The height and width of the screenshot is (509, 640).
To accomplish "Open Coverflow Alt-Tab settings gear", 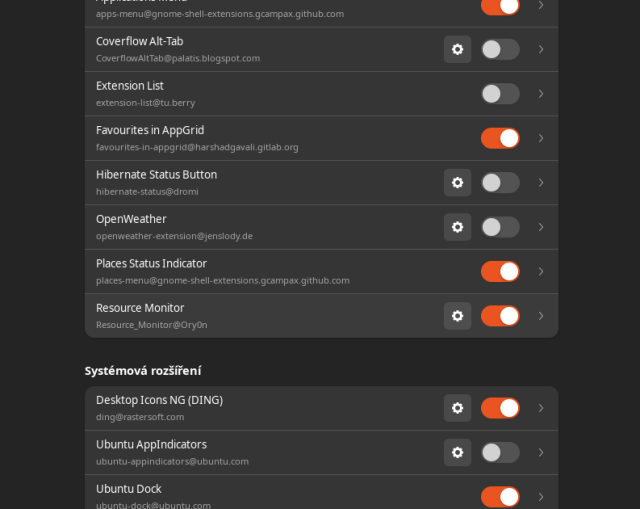I will 457,49.
